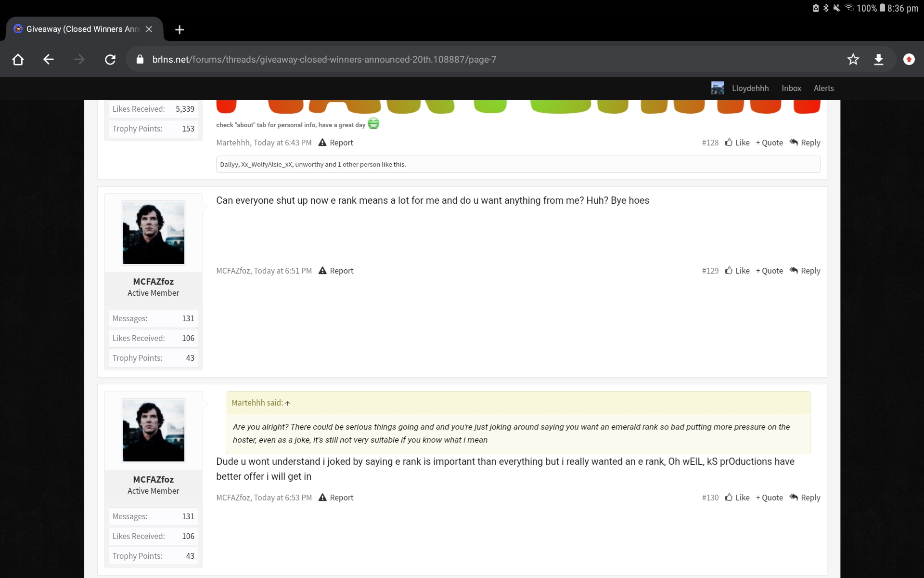Image resolution: width=924 pixels, height=578 pixels.
Task: Focus the brlns.net address bar
Action: 486,59
